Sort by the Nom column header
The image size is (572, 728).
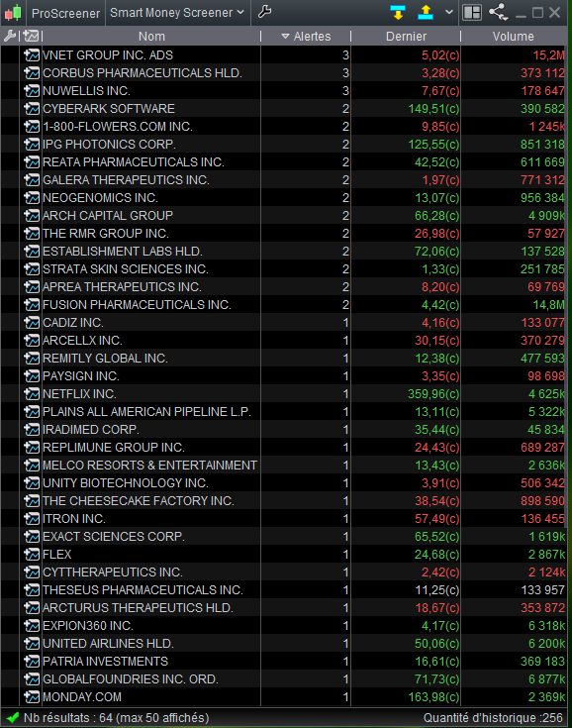pyautogui.click(x=151, y=37)
